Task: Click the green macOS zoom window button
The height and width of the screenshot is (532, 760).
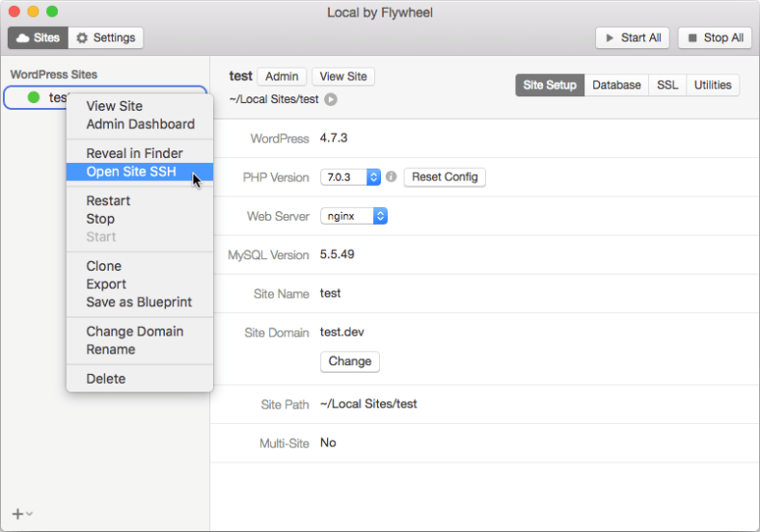Action: (52, 12)
